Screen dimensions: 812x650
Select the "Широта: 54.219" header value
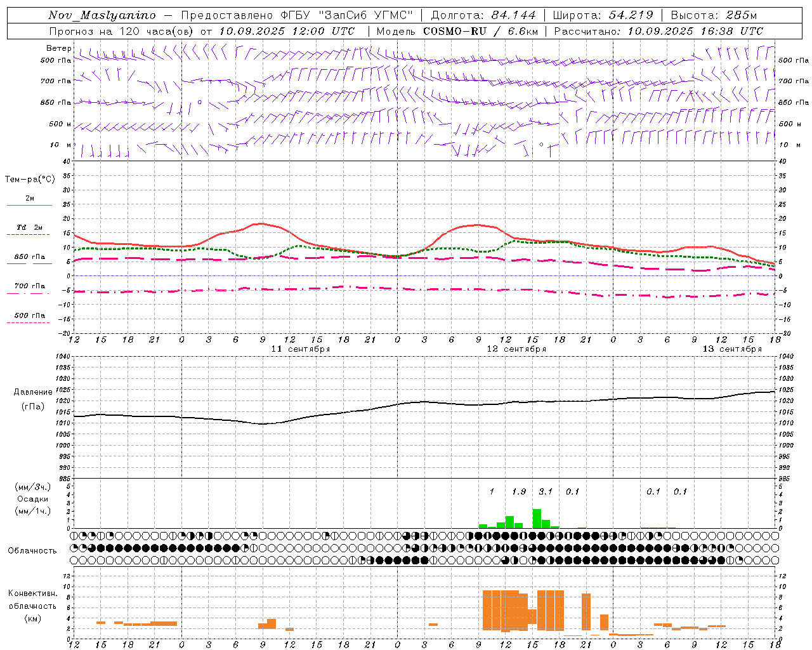[603, 15]
